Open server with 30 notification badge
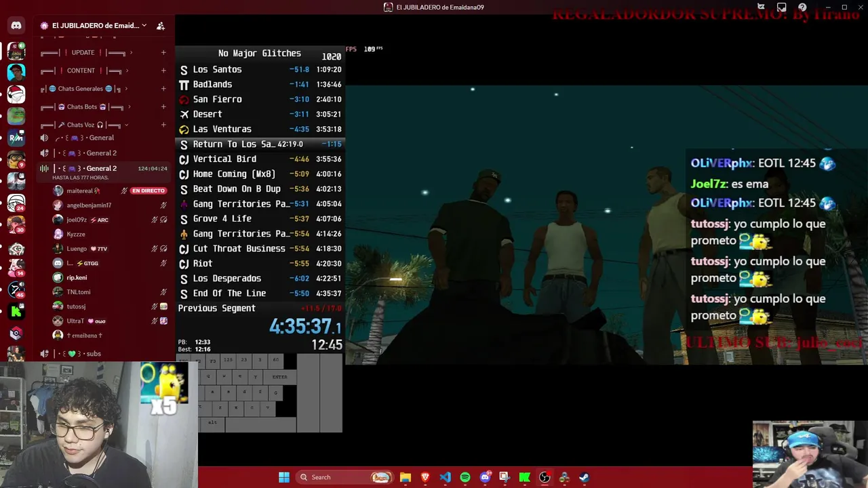868x488 pixels. 16,224
